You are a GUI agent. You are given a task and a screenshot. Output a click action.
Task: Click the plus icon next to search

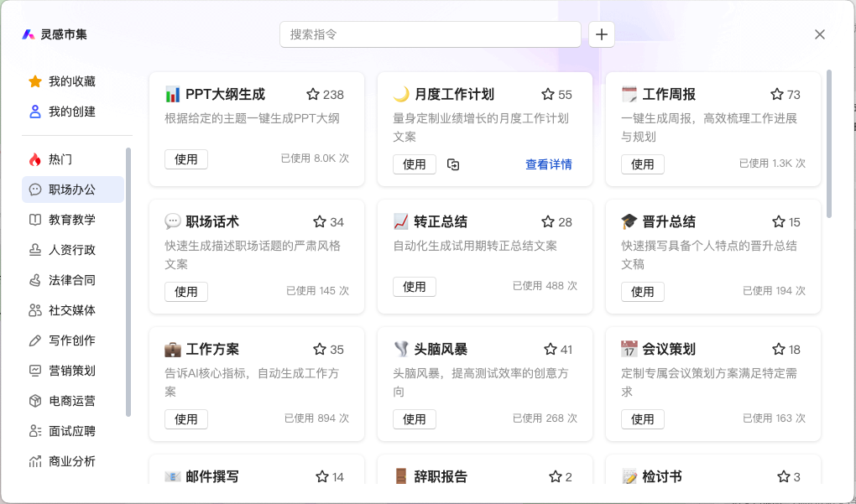(x=601, y=34)
